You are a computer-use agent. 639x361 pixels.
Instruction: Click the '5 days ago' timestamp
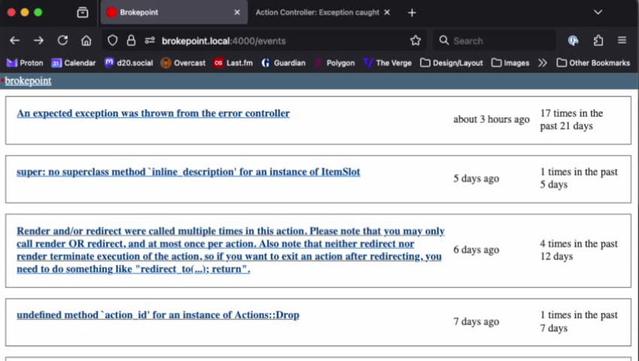(x=476, y=178)
